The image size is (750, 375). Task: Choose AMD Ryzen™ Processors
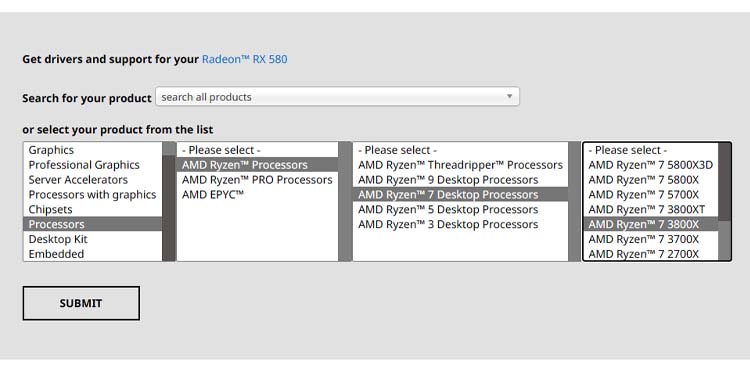click(258, 165)
